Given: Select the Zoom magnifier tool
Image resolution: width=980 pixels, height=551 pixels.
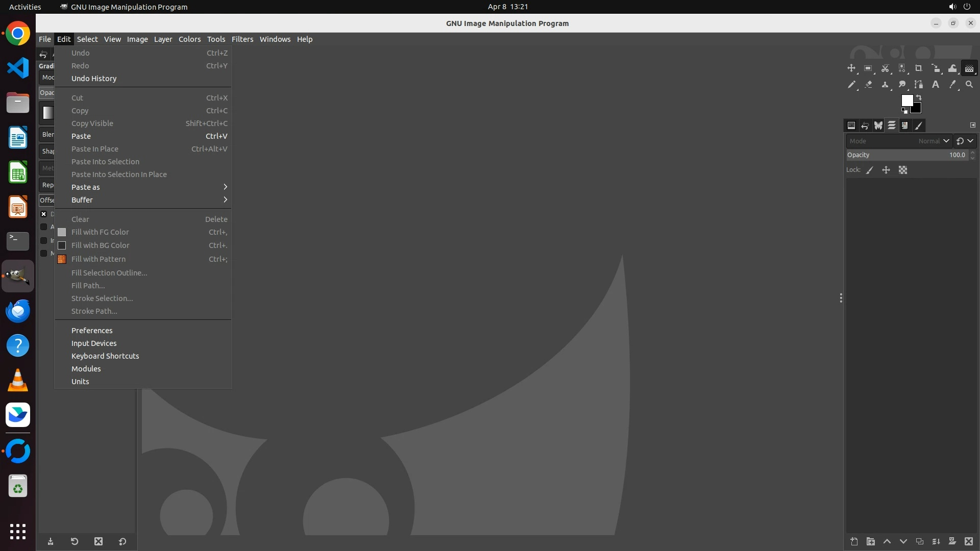Looking at the screenshot, I should pyautogui.click(x=969, y=85).
